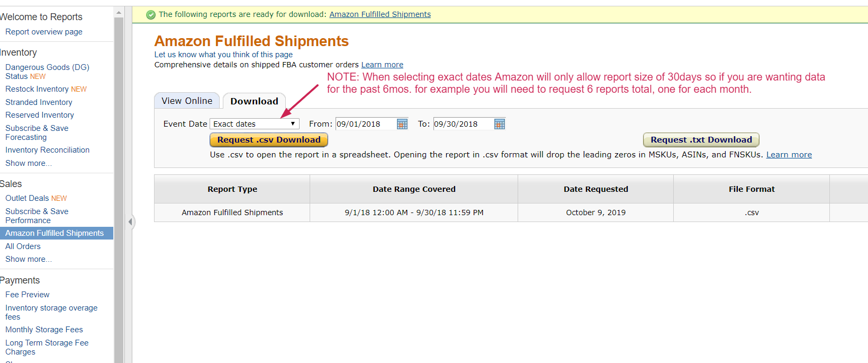Open the To date calendar picker icon
868x363 pixels.
pyautogui.click(x=500, y=124)
